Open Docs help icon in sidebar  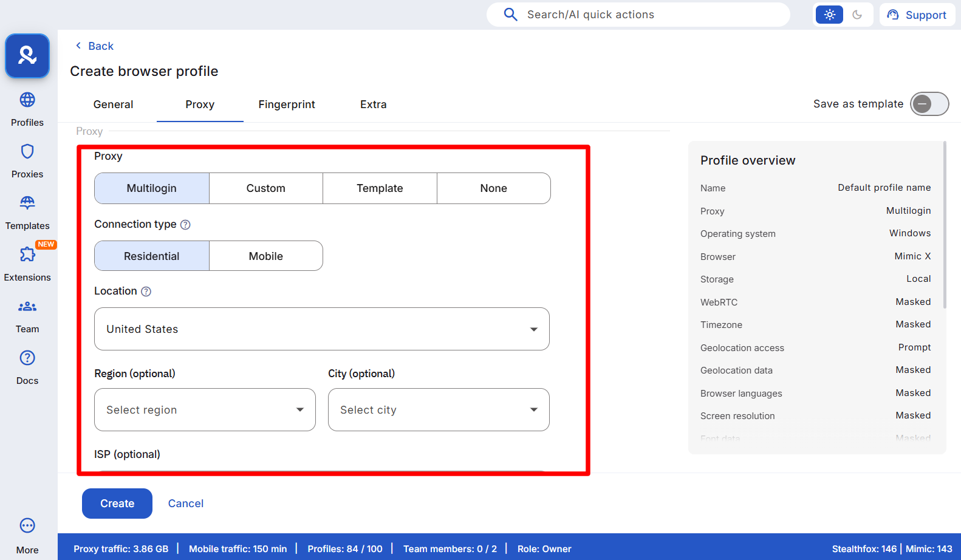click(27, 358)
